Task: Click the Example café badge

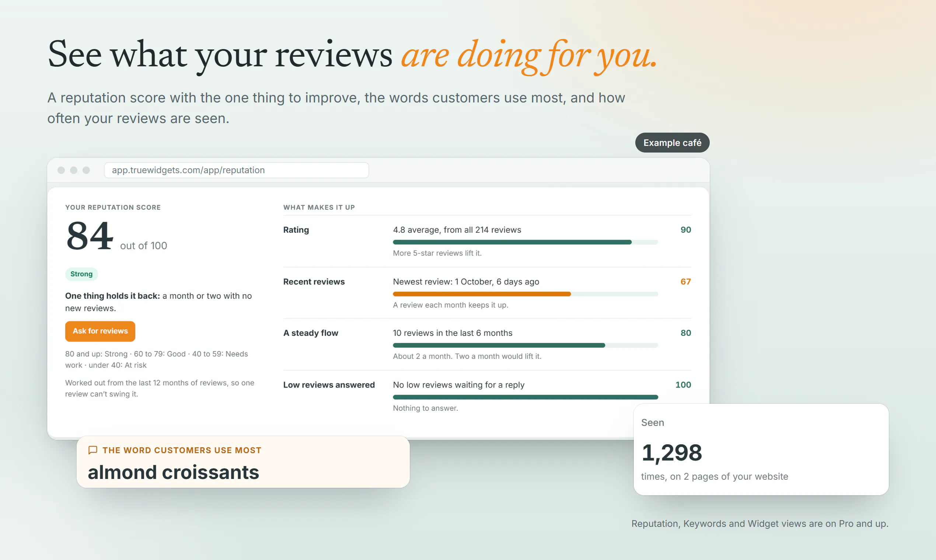Action: (x=672, y=143)
